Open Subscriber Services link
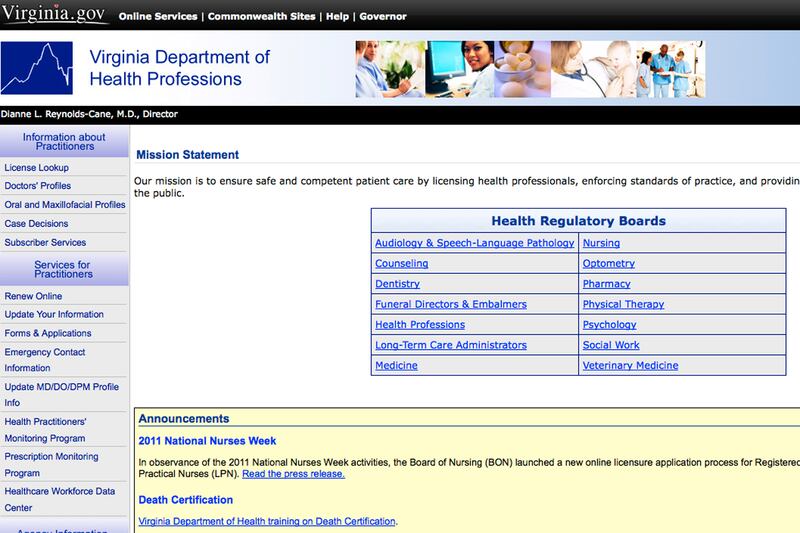800x533 pixels. 45,242
